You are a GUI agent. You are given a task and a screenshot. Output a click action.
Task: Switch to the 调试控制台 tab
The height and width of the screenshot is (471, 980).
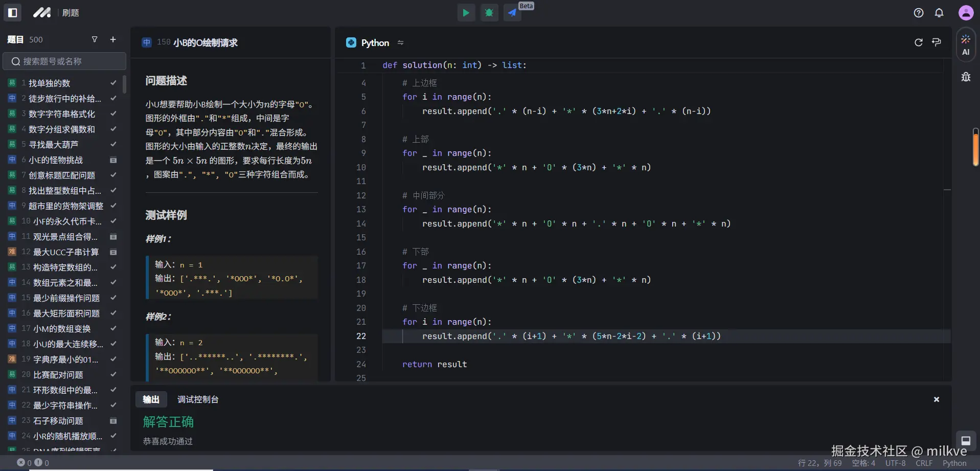click(x=198, y=399)
